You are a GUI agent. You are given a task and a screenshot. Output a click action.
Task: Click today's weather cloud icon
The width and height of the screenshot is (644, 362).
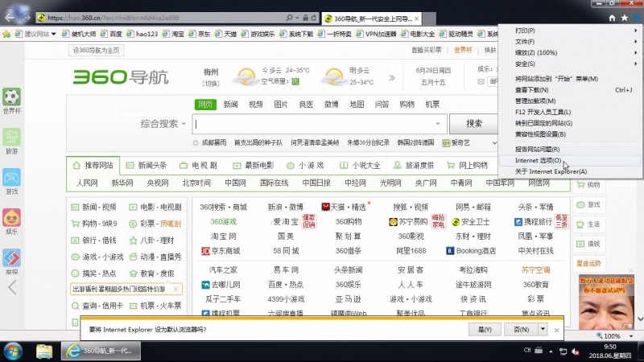click(x=246, y=76)
